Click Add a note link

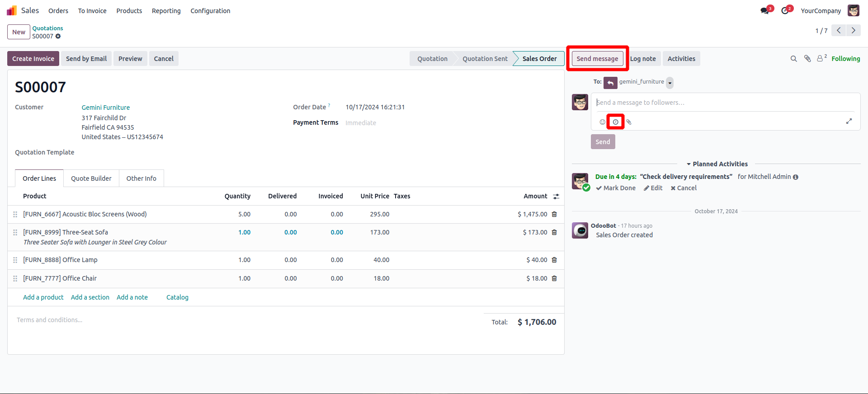pyautogui.click(x=132, y=297)
